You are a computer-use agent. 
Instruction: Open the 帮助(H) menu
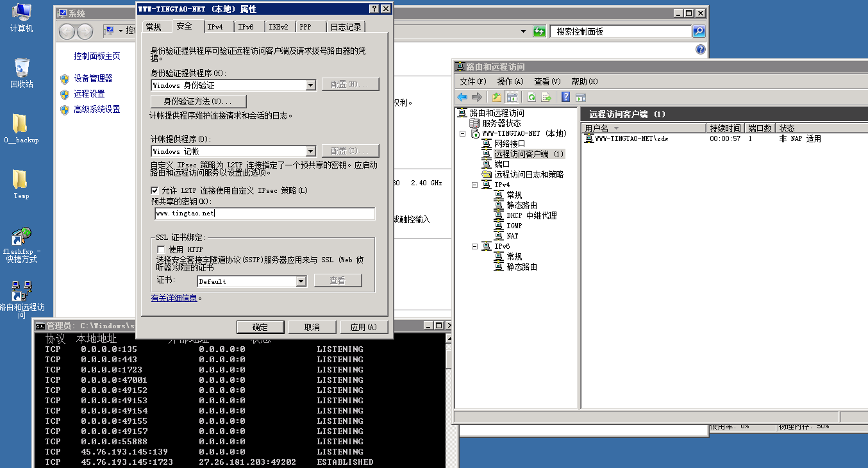coord(585,81)
